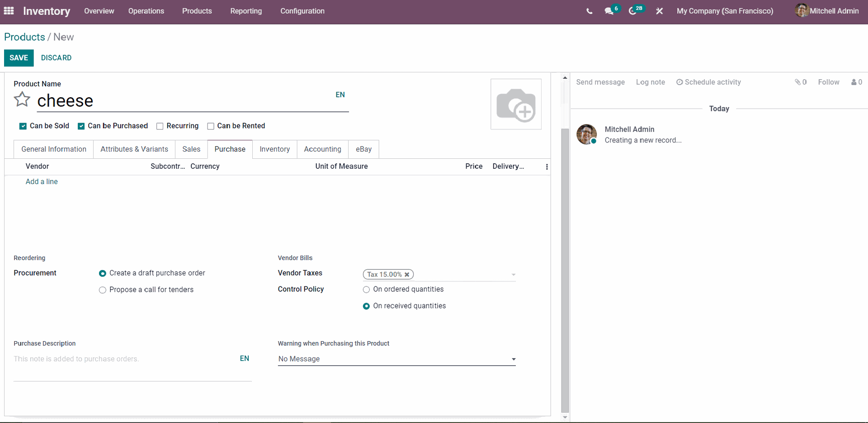The width and height of the screenshot is (868, 423).
Task: Click the phone call icon
Action: (589, 11)
